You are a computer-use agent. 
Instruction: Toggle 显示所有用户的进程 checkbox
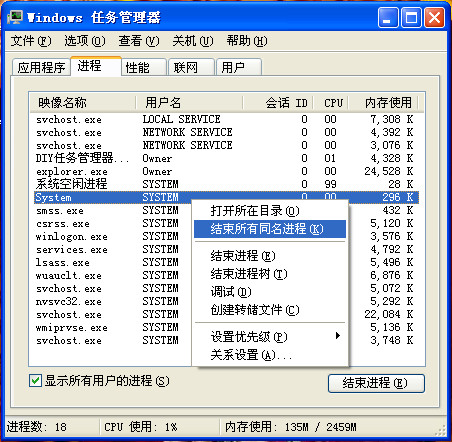35,381
